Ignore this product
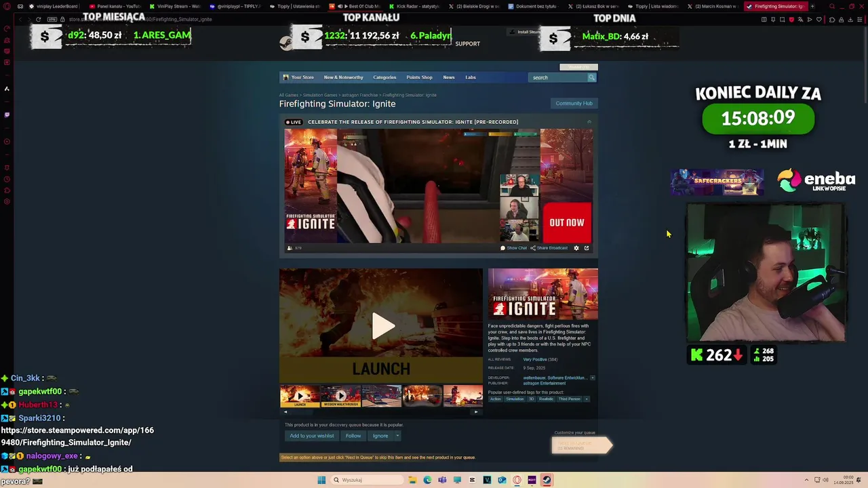The width and height of the screenshot is (868, 488). pyautogui.click(x=380, y=436)
